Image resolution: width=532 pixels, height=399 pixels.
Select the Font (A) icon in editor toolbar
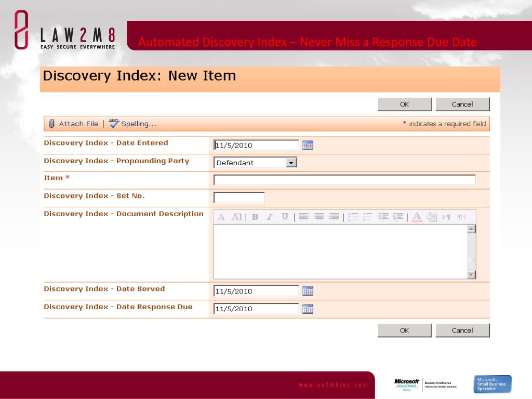coord(221,217)
